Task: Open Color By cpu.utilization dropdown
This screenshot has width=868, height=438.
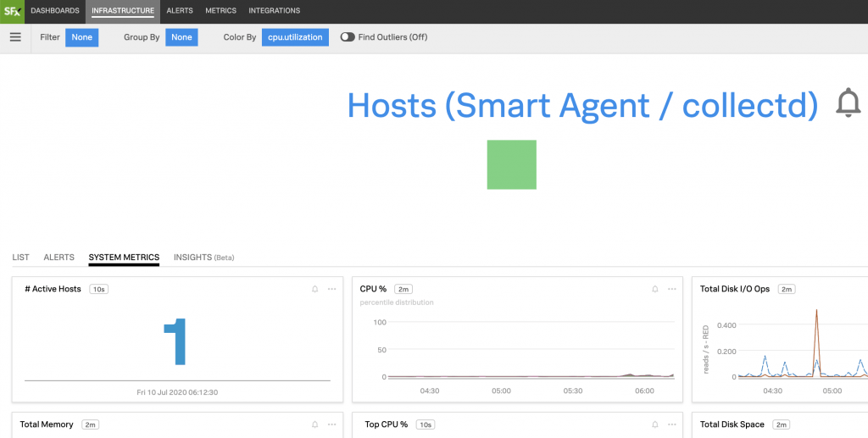Action: point(295,37)
